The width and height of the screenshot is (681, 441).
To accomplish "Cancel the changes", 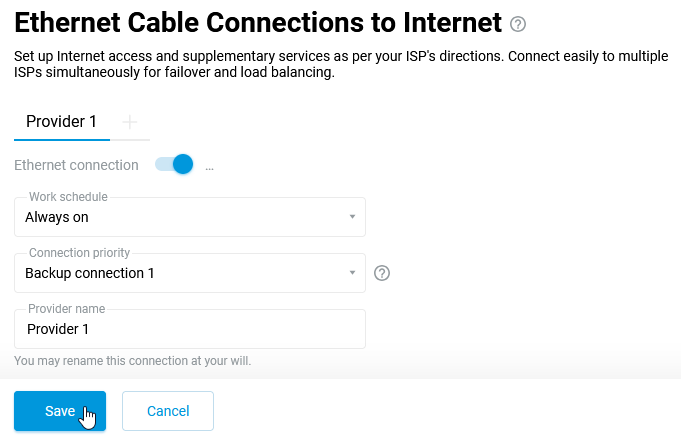I will [x=168, y=411].
